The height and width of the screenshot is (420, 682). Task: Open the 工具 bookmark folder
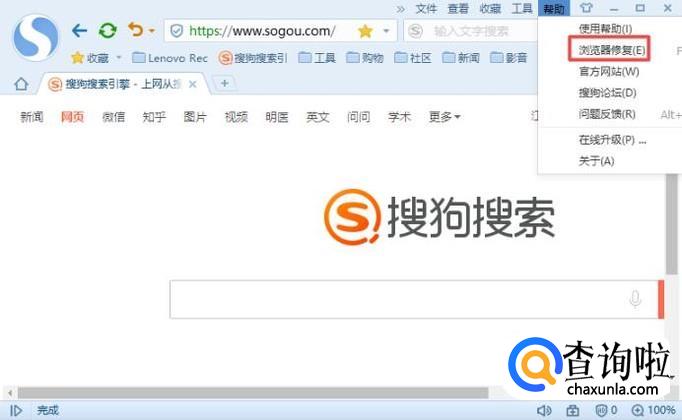(317, 58)
